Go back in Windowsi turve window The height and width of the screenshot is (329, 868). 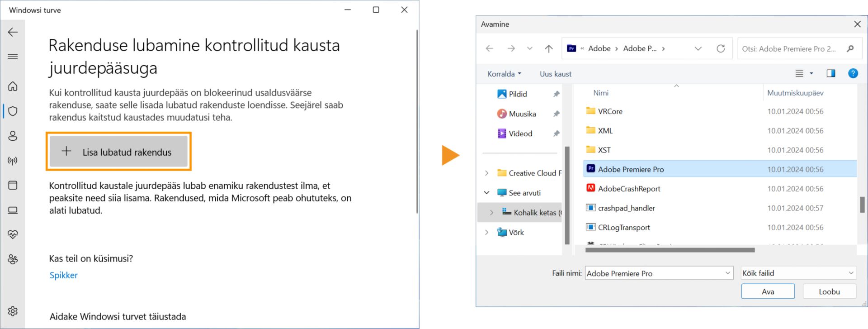point(13,32)
